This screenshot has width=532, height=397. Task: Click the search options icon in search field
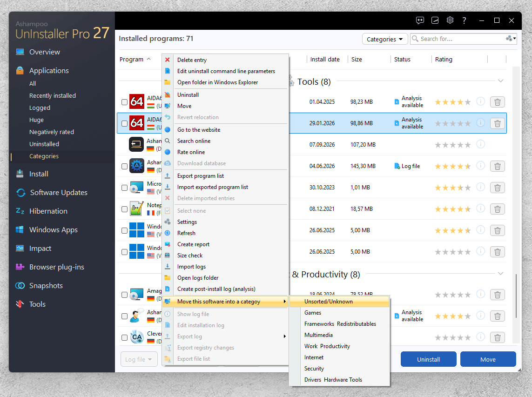click(x=511, y=39)
